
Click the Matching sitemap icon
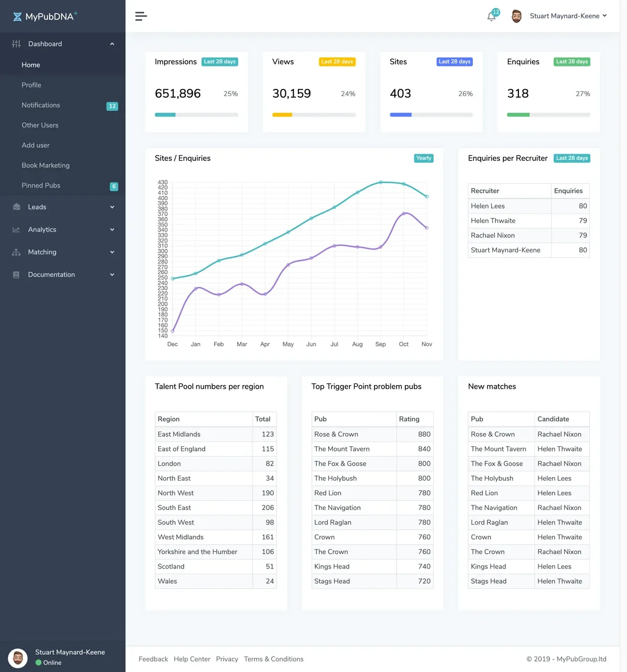click(x=16, y=252)
